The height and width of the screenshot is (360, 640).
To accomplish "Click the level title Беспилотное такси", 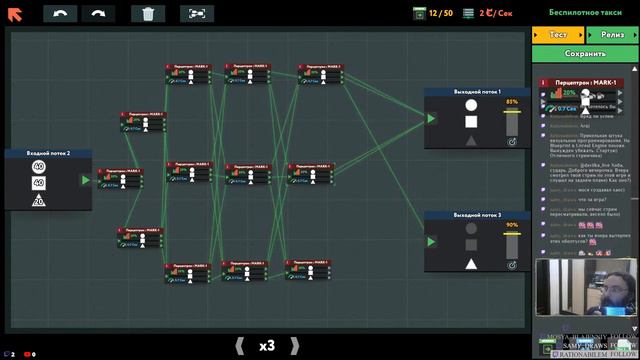I will (585, 12).
